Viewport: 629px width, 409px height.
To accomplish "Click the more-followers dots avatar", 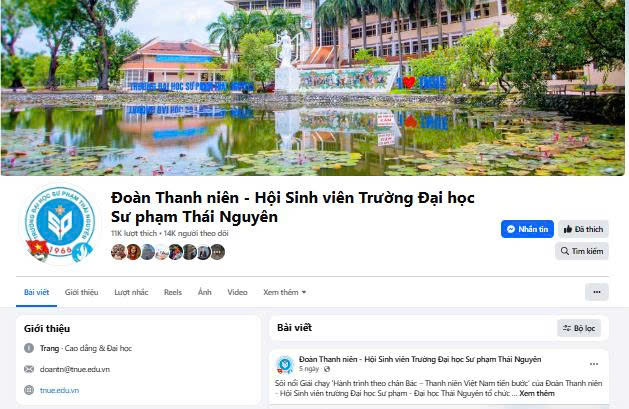I will (x=217, y=252).
